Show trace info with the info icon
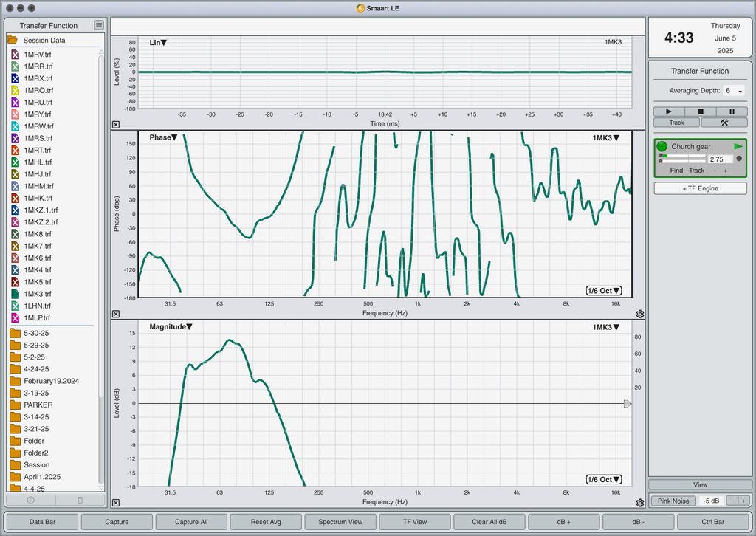The width and height of the screenshot is (756, 536). pyautogui.click(x=31, y=500)
